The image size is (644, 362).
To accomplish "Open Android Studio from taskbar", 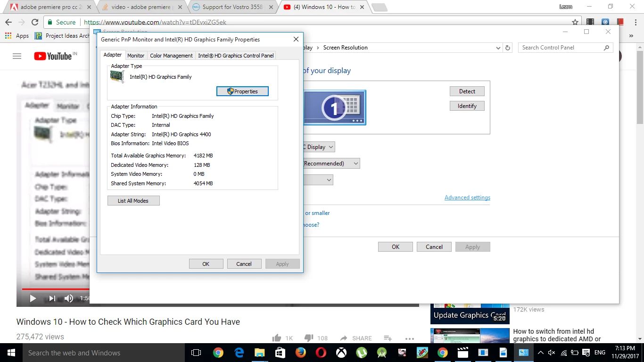I will [382, 353].
